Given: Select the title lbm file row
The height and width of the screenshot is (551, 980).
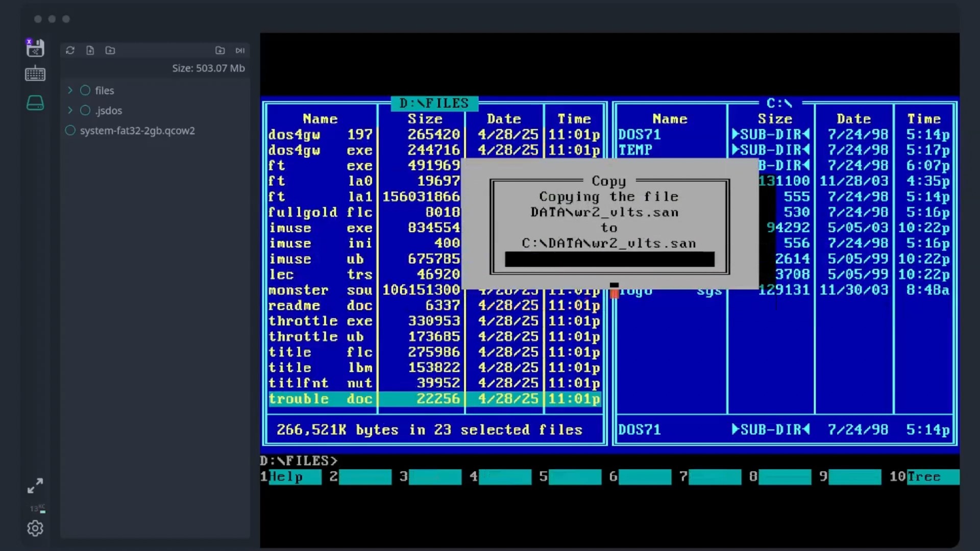Looking at the screenshot, I should pos(434,368).
